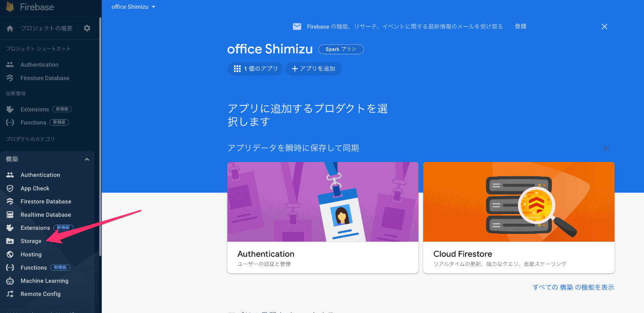This screenshot has height=313, width=644.
Task: Click 1 個のアプリ chip
Action: 255,69
